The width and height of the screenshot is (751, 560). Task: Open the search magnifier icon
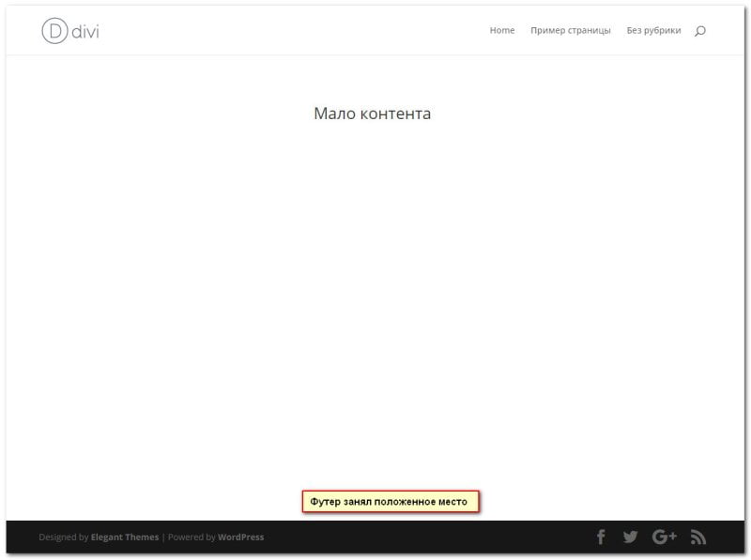point(699,31)
